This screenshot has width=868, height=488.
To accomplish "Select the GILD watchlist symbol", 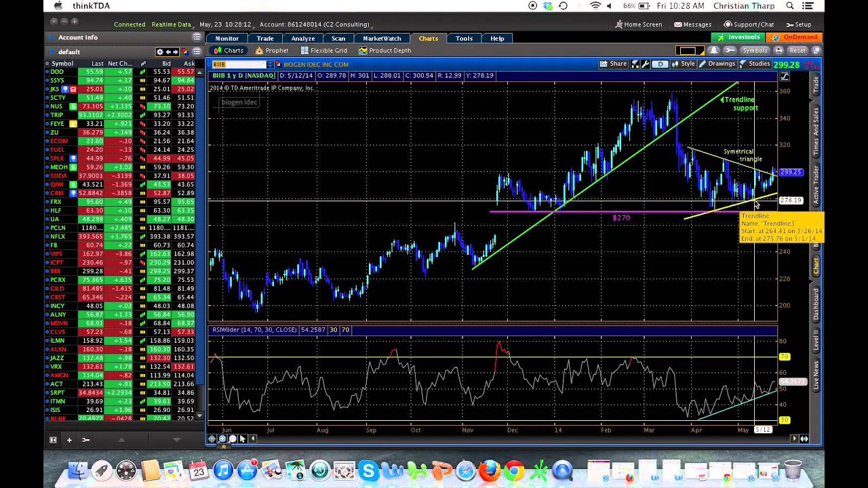I will (x=57, y=289).
